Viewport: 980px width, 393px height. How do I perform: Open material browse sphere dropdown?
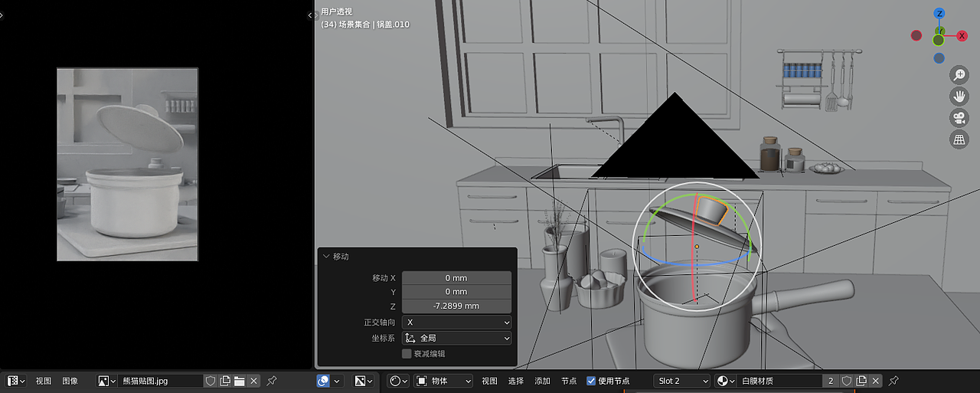click(725, 381)
